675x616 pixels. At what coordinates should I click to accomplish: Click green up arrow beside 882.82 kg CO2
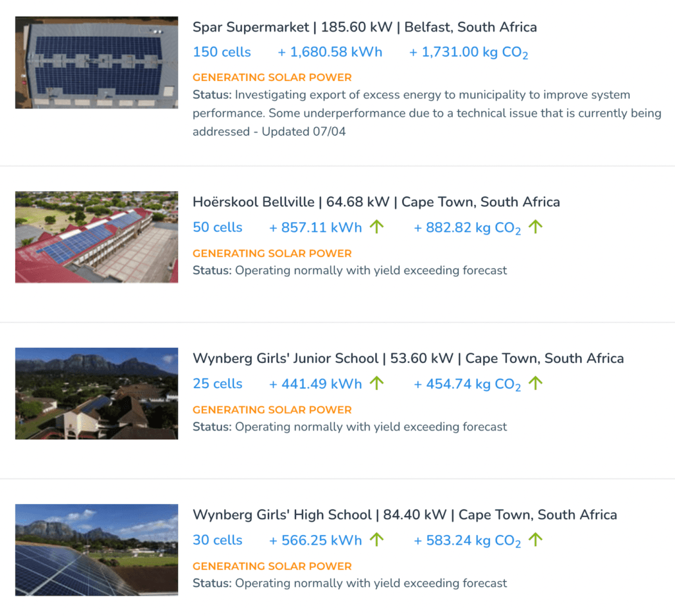[535, 227]
